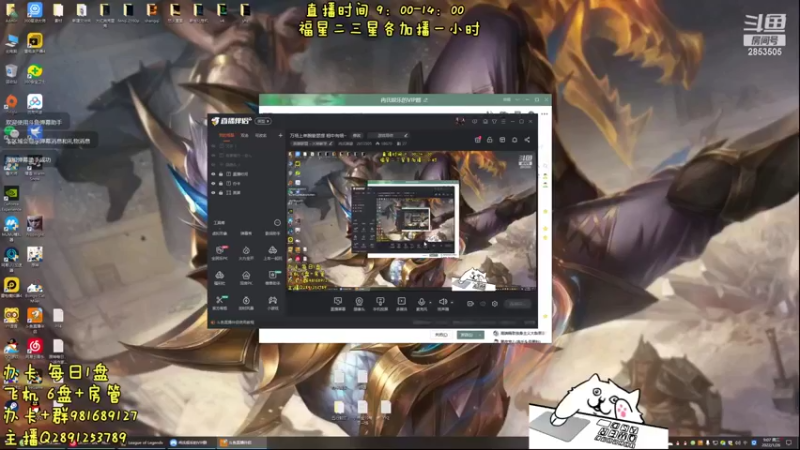
Task: Click the webcam source icon in bottom toolbar
Action: pyautogui.click(x=359, y=302)
